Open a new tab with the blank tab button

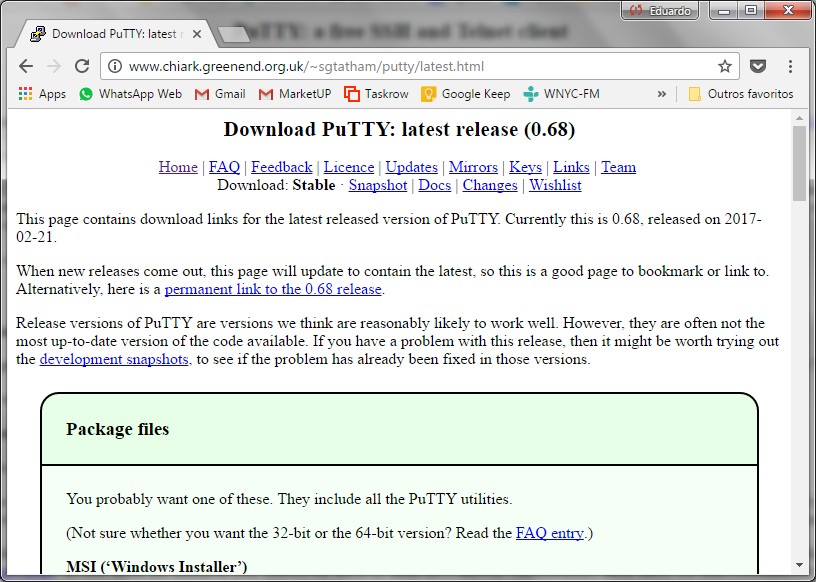[x=234, y=34]
